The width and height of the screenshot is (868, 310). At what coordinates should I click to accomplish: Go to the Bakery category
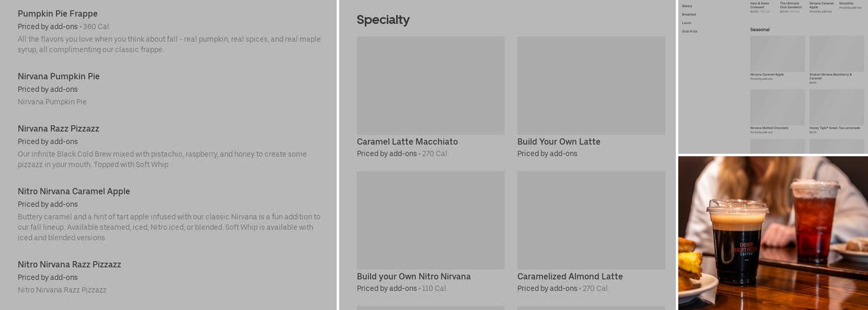pyautogui.click(x=687, y=6)
